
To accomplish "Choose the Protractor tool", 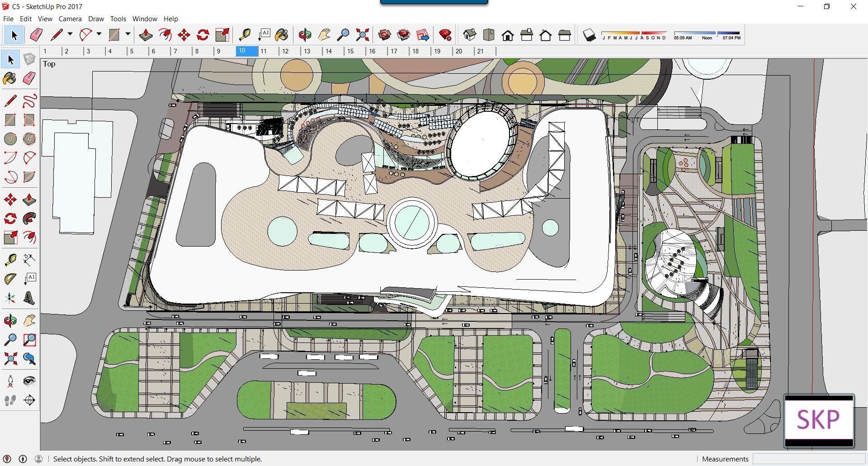I will 10,279.
